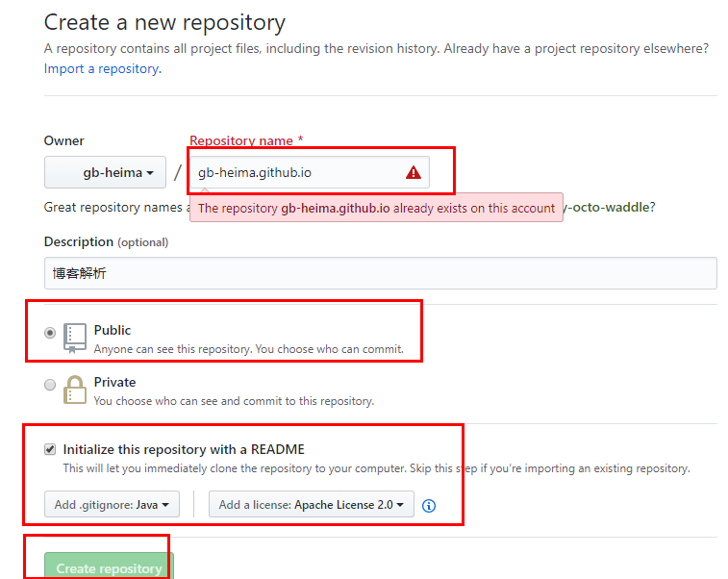Image resolution: width=728 pixels, height=579 pixels.
Task: Click 'You choose who can see and commit' text
Action: [x=234, y=401]
